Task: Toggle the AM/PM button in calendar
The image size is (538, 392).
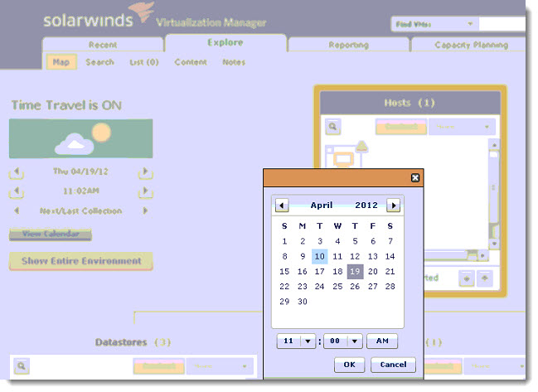Action: click(x=382, y=341)
